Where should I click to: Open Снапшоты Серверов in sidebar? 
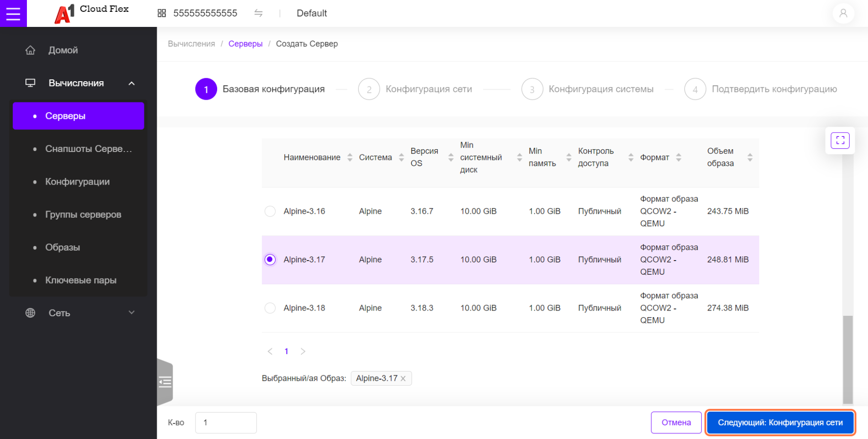(x=78, y=149)
